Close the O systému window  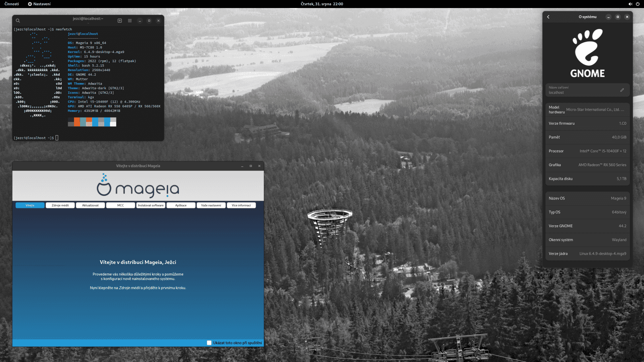627,17
